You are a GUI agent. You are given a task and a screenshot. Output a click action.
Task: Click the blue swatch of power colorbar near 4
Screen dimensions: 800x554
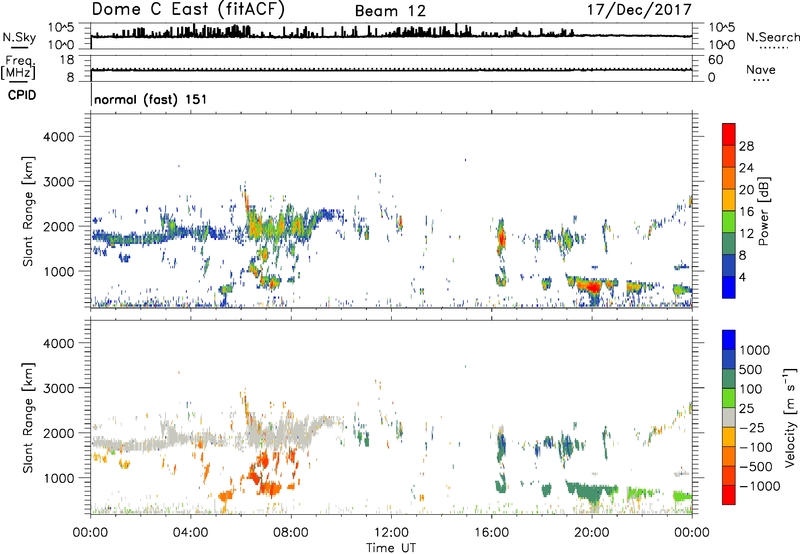click(729, 287)
